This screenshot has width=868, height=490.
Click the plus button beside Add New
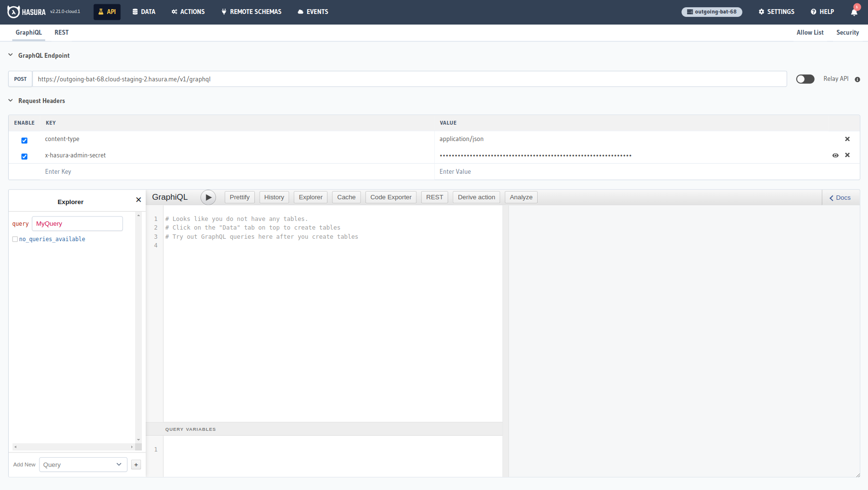(136, 465)
